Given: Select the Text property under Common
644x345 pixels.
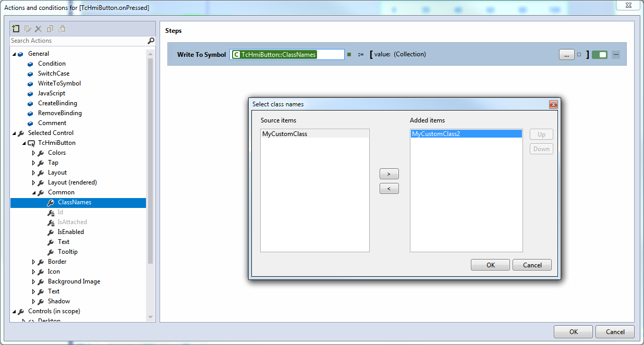Looking at the screenshot, I should click(x=64, y=242).
